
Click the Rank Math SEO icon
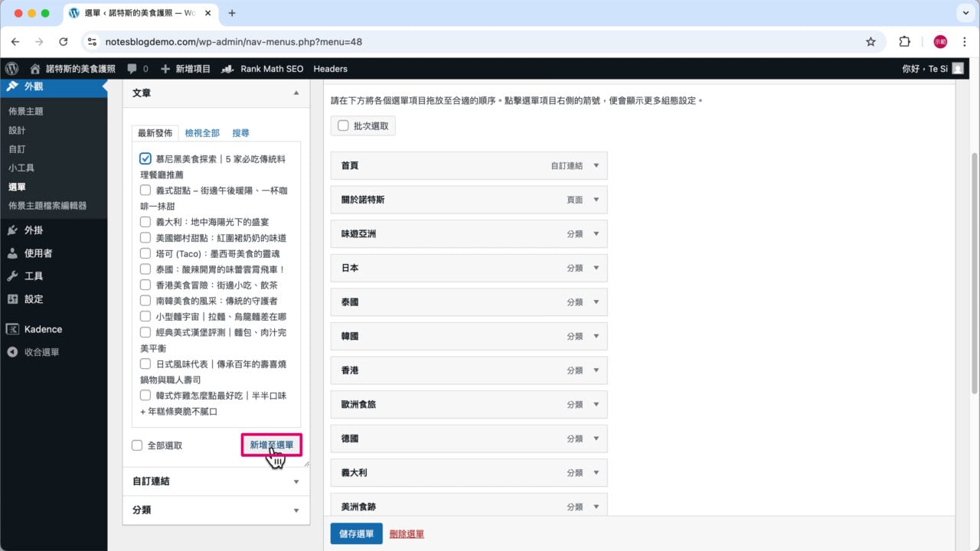(x=227, y=69)
